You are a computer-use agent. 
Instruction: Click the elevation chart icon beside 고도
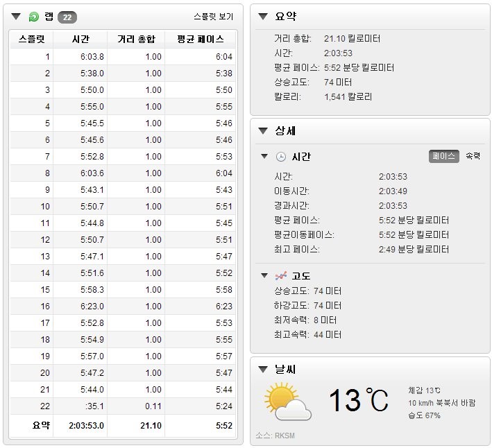(281, 276)
